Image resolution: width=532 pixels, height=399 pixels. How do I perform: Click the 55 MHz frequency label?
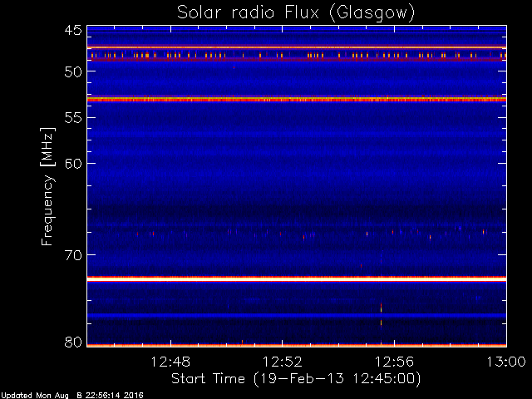(x=73, y=118)
